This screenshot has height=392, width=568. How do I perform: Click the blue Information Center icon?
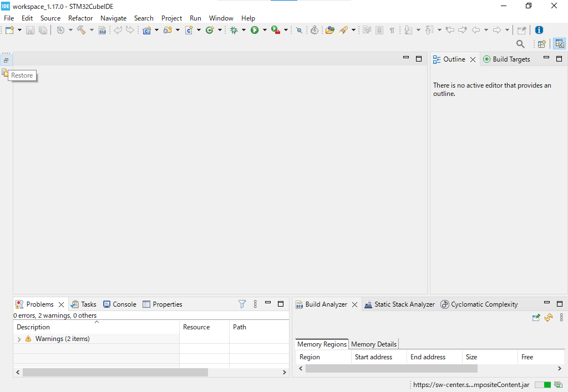539,30
